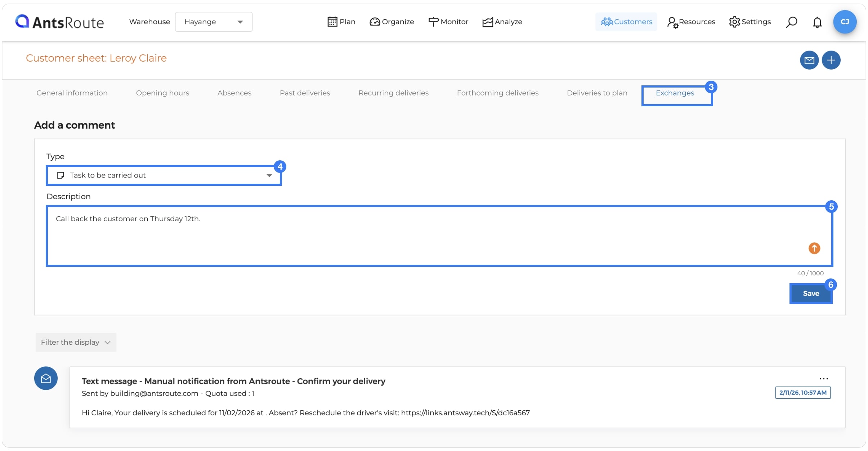Click the envelope send-message button
The height and width of the screenshot is (451, 868).
click(x=809, y=60)
